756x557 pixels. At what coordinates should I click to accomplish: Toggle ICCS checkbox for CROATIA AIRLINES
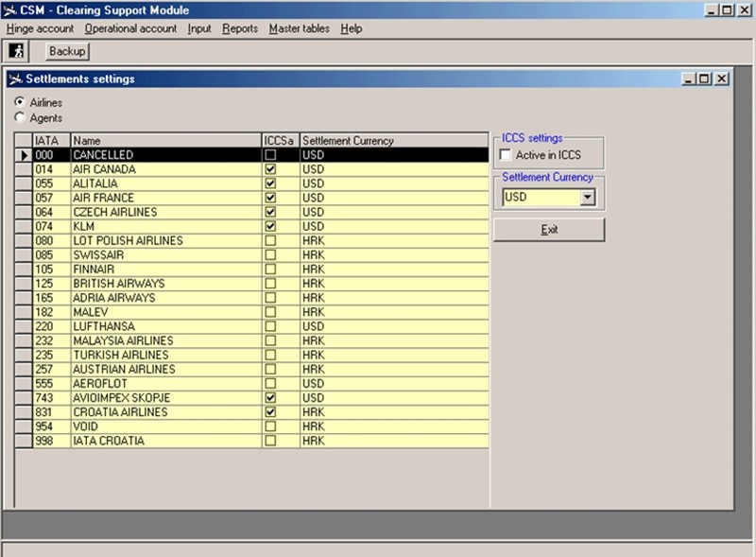[270, 411]
